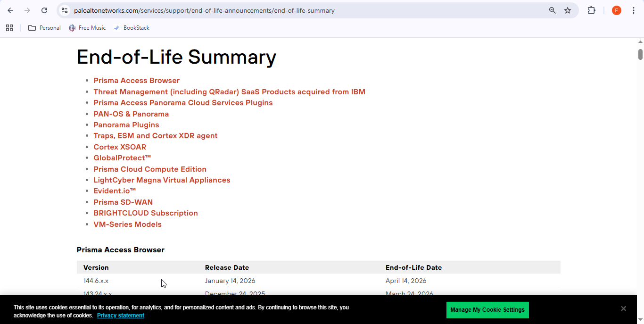
Task: Open the browser Extensions puzzle icon
Action: tap(591, 10)
